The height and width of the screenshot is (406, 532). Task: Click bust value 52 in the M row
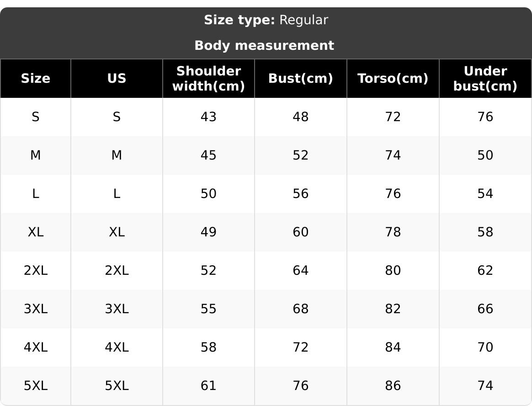point(301,155)
